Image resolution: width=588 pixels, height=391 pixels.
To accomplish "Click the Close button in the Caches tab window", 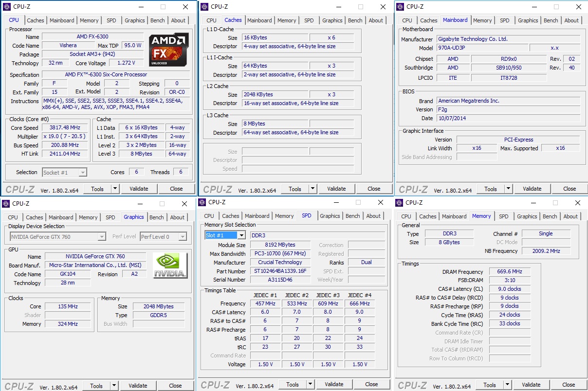I will [x=374, y=189].
